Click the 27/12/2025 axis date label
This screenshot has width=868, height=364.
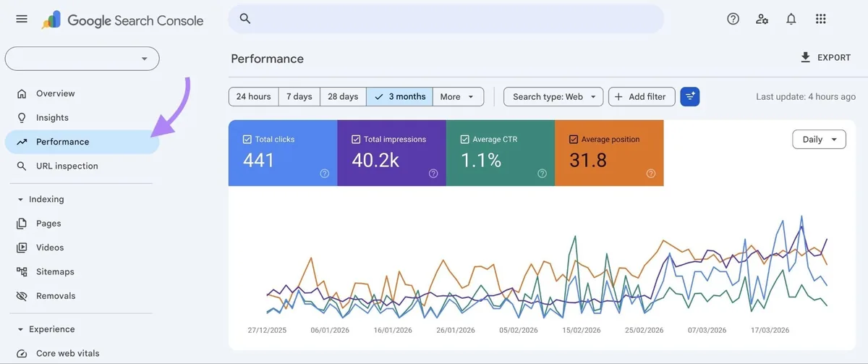[267, 330]
